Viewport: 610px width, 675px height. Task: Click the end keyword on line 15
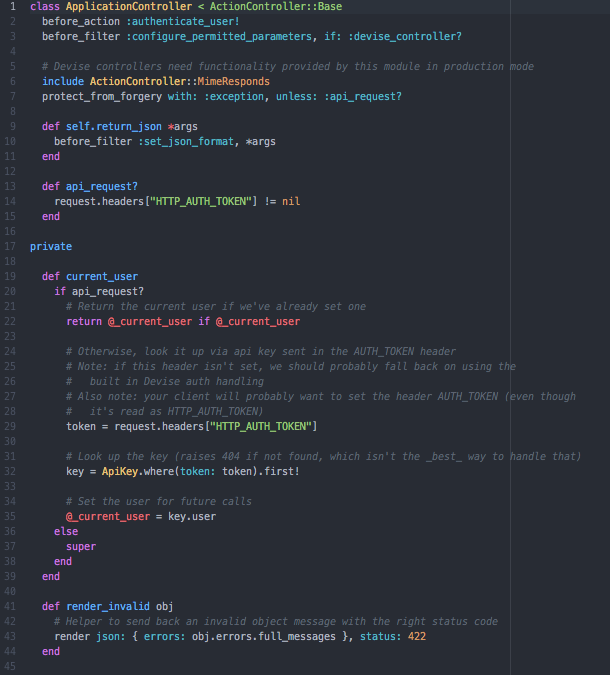pyautogui.click(x=51, y=217)
